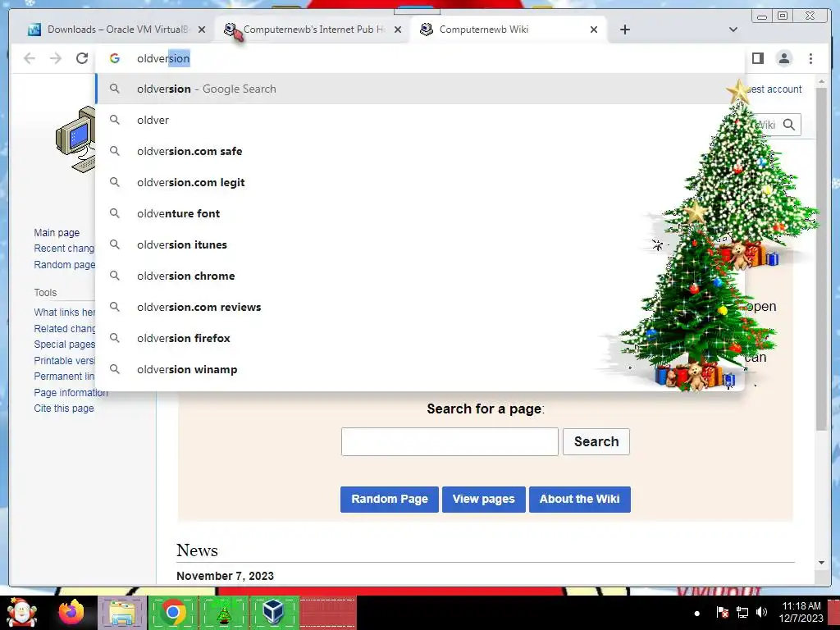Click the browser forward arrow
The width and height of the screenshot is (840, 630).
point(56,58)
